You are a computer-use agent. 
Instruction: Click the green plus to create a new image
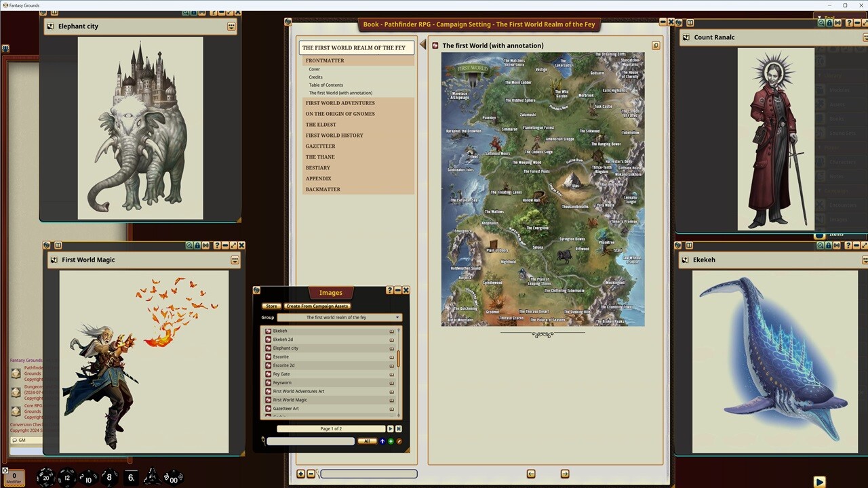[x=390, y=441]
